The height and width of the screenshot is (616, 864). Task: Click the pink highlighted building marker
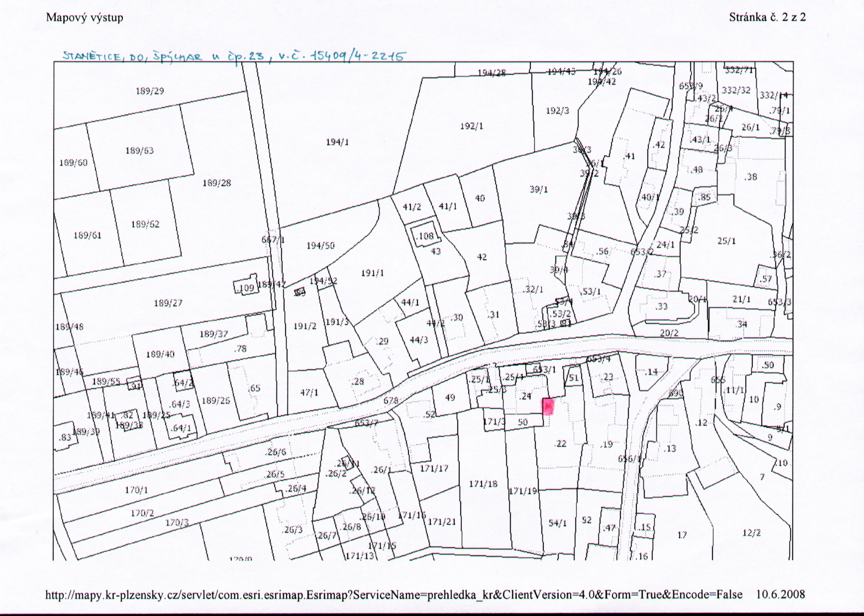coord(548,406)
